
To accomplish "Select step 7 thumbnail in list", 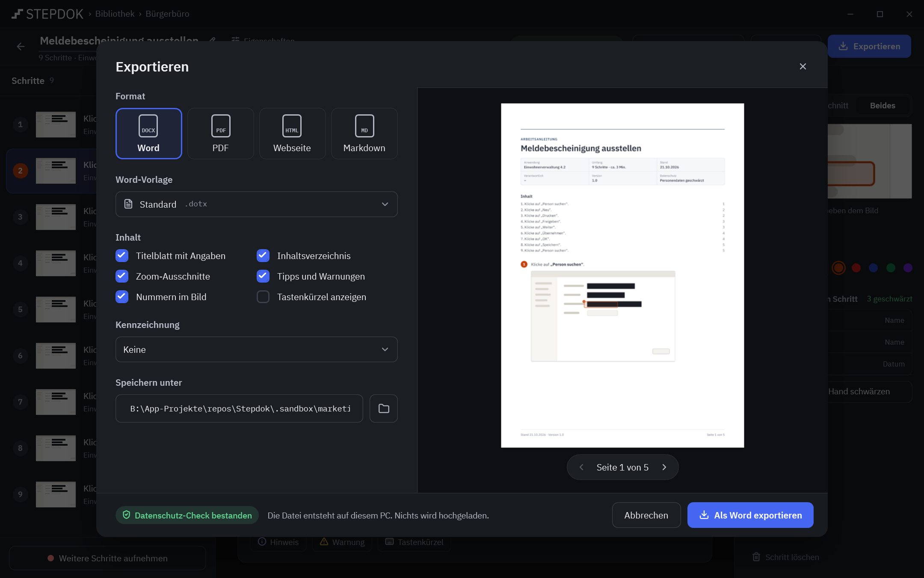I will pyautogui.click(x=56, y=402).
